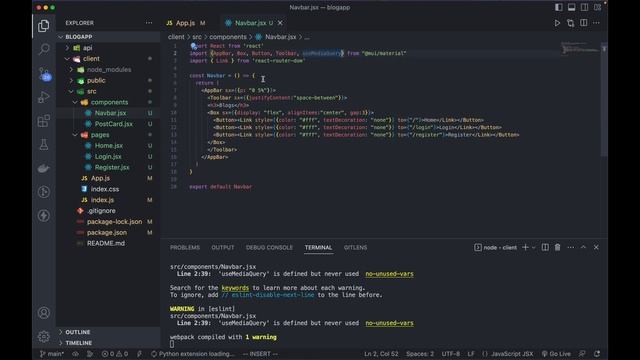Split the editor to the right
The image size is (640, 360).
click(x=584, y=23)
